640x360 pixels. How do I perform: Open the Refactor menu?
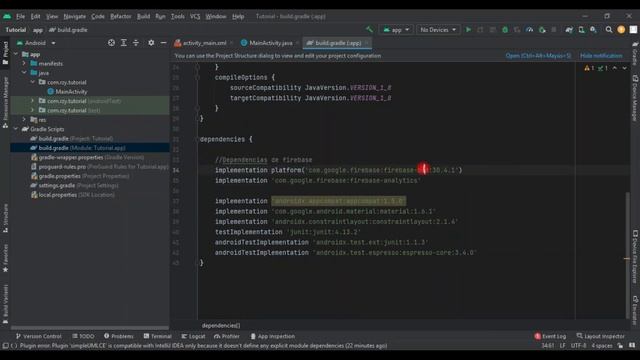(x=121, y=17)
